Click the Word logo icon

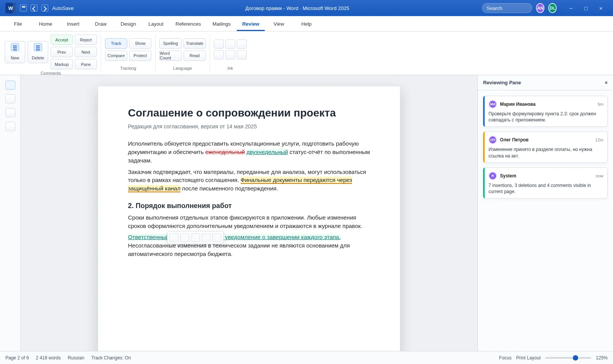click(11, 8)
